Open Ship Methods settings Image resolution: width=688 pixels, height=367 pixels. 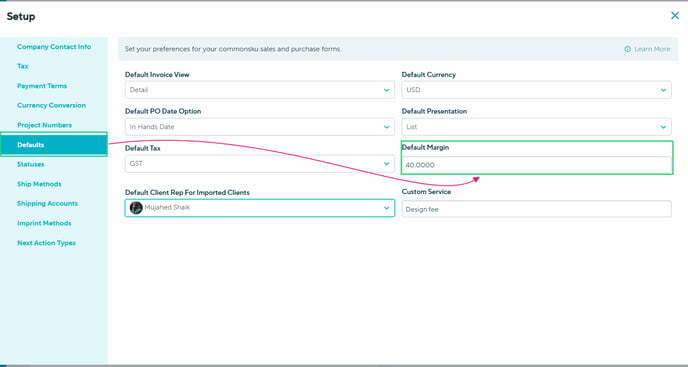pyautogui.click(x=39, y=184)
